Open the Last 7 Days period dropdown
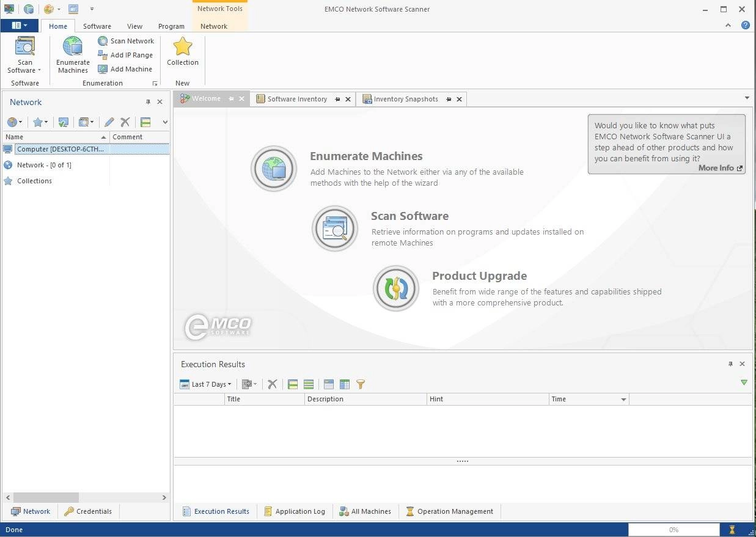 click(206, 384)
